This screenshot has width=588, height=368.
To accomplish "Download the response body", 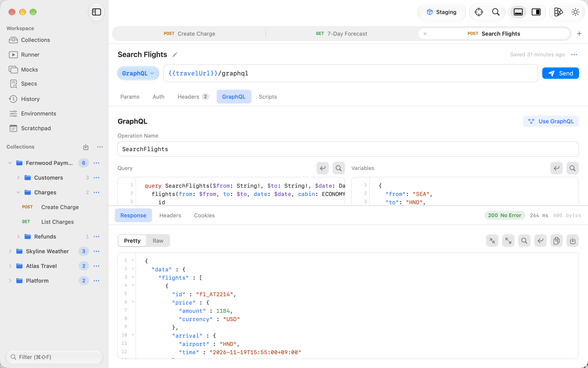I will (572, 241).
